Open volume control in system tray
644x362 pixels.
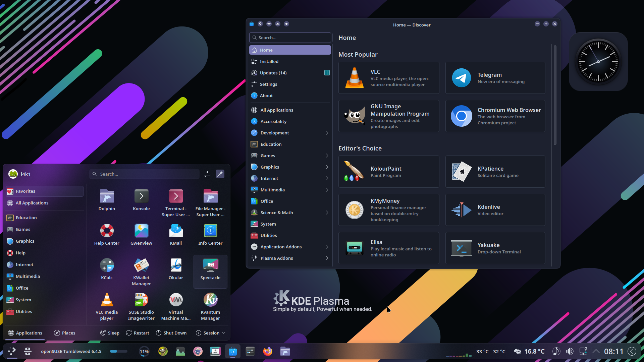(x=570, y=351)
